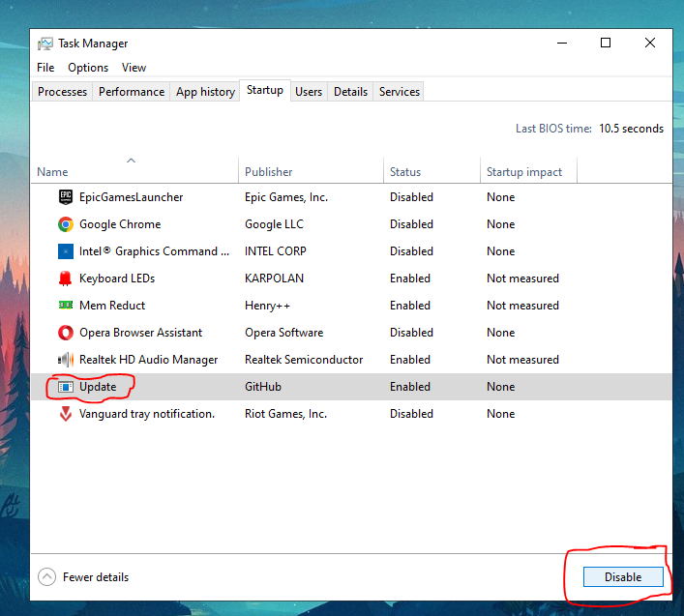684x616 pixels.
Task: Open the Options menu
Action: point(88,68)
